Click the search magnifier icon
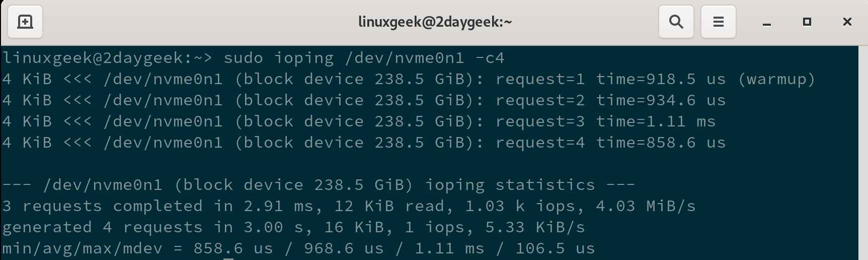Image resolution: width=868 pixels, height=260 pixels. click(x=676, y=22)
